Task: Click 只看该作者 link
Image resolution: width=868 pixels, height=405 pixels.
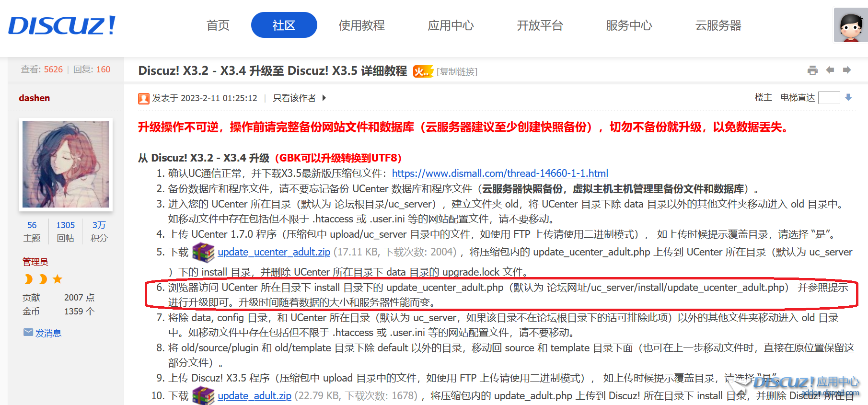Action: click(x=294, y=98)
